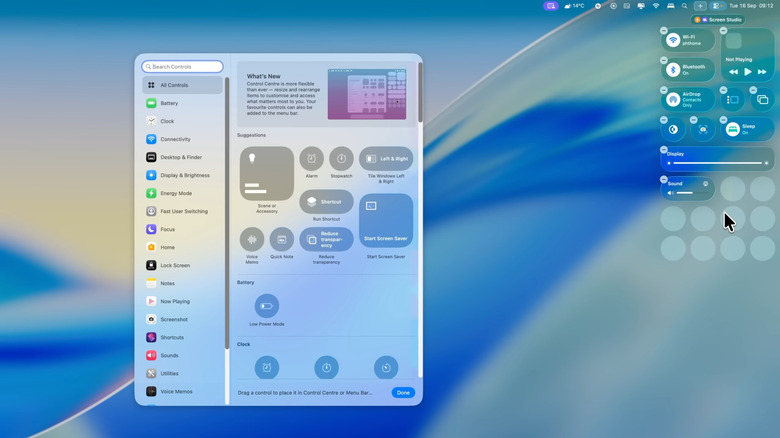
Task: Click the Done button
Action: (x=403, y=393)
